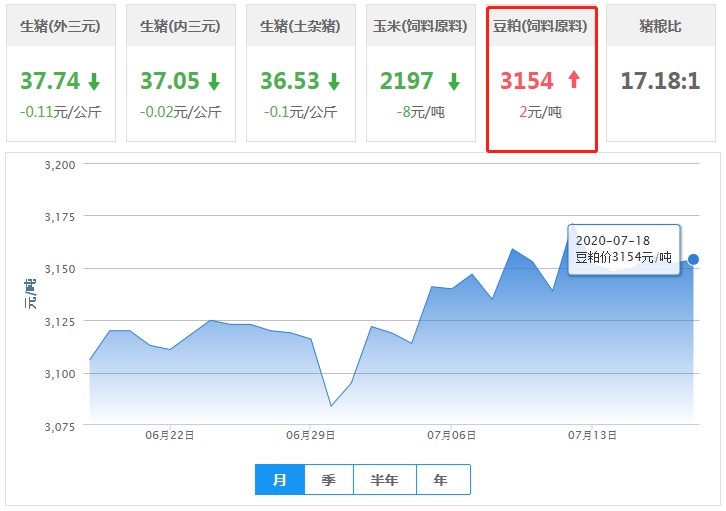Select the 月 time range button
Screen dimensions: 726x511
coord(280,480)
